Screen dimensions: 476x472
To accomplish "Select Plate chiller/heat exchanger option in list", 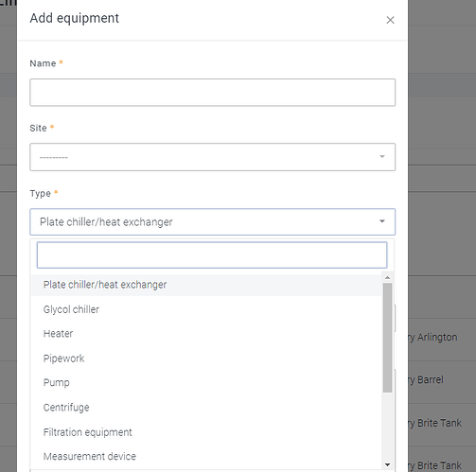I will (206, 285).
